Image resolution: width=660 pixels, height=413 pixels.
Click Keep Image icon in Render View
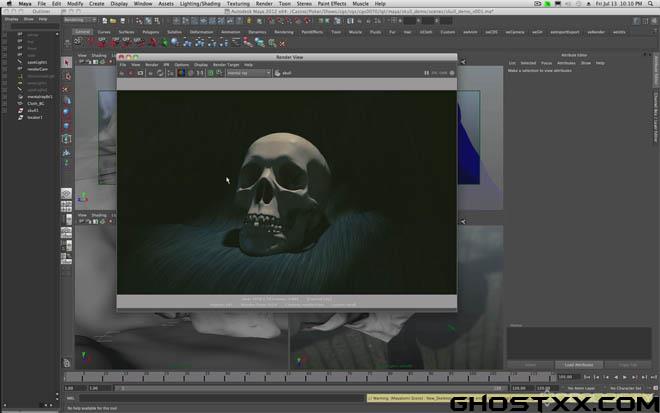[211, 73]
